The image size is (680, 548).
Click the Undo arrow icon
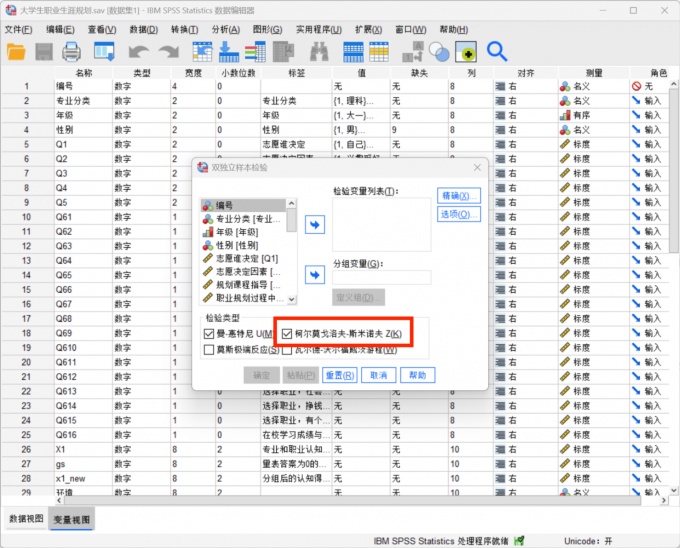tap(139, 52)
